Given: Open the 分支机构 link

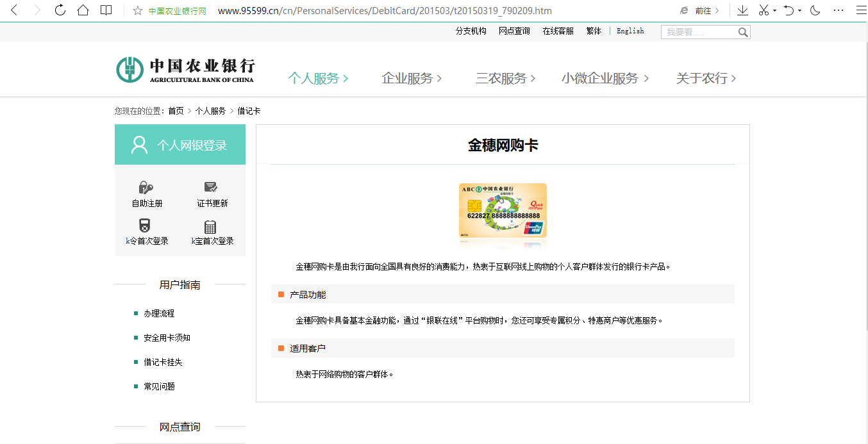Looking at the screenshot, I should pyautogui.click(x=471, y=31).
